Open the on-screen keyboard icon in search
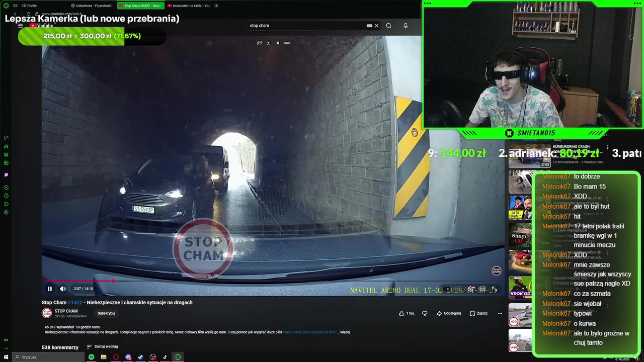Viewport: 644px width, 362px height. [x=370, y=26]
